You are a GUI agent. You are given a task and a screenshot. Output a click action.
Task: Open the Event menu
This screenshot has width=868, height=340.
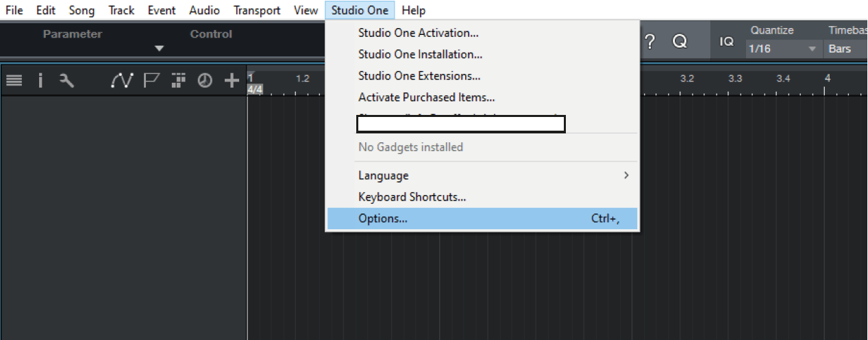click(162, 10)
